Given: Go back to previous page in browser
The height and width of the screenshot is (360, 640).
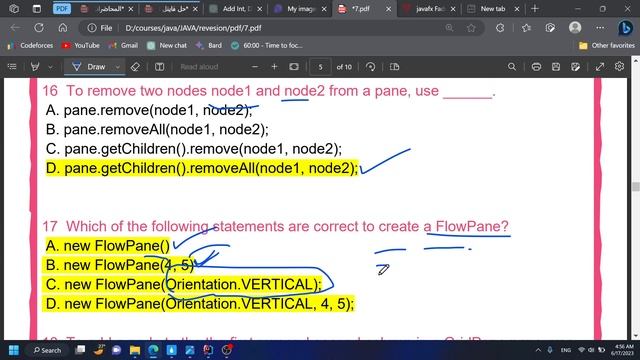Looking at the screenshot, I should pyautogui.click(x=15, y=28).
